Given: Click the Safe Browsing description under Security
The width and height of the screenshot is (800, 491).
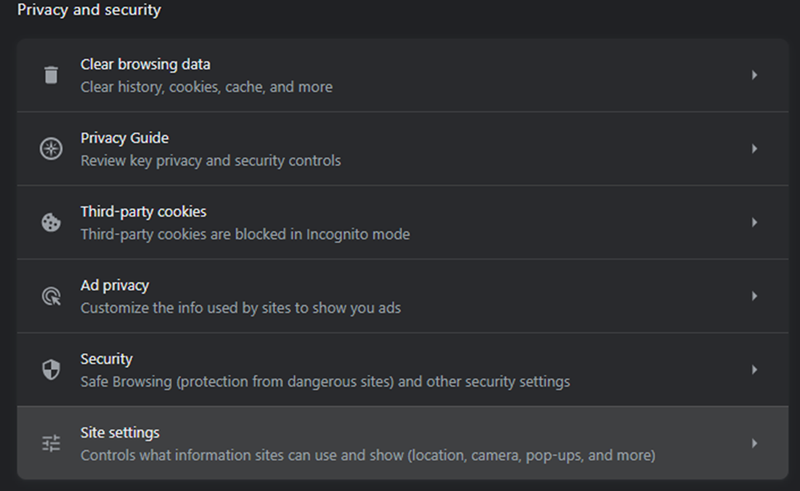Looking at the screenshot, I should point(325,382).
